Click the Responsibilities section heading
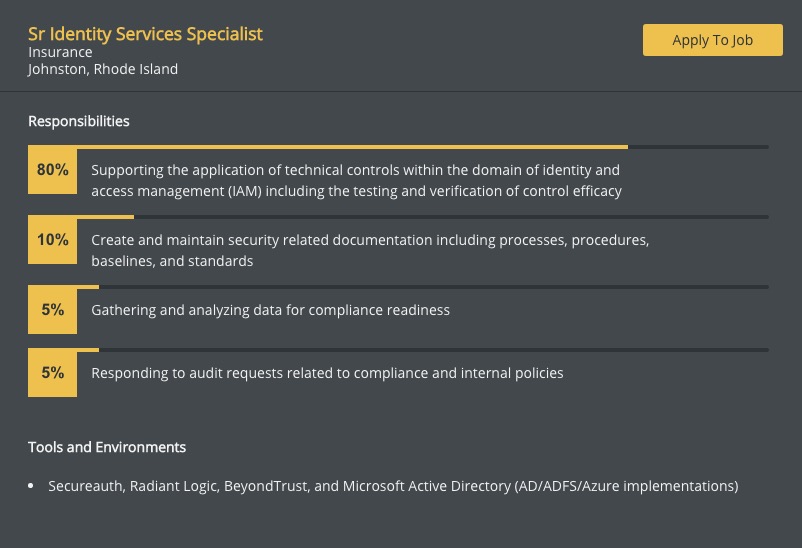The width and height of the screenshot is (802, 548). point(79,121)
